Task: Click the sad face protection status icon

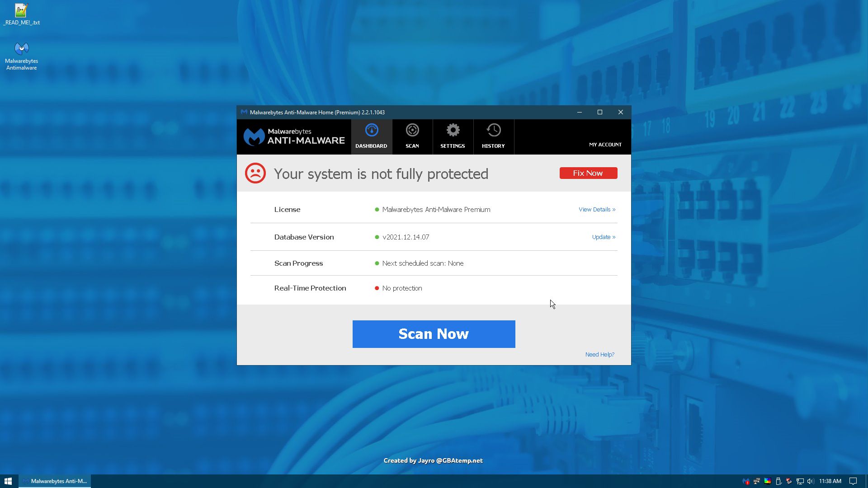Action: 255,174
